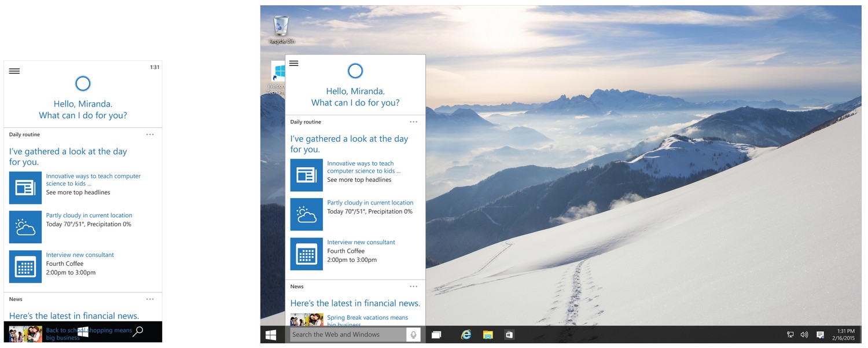Click 'Here's the latest in financial news.' on desktop
The width and height of the screenshot is (868, 348).
tap(355, 303)
